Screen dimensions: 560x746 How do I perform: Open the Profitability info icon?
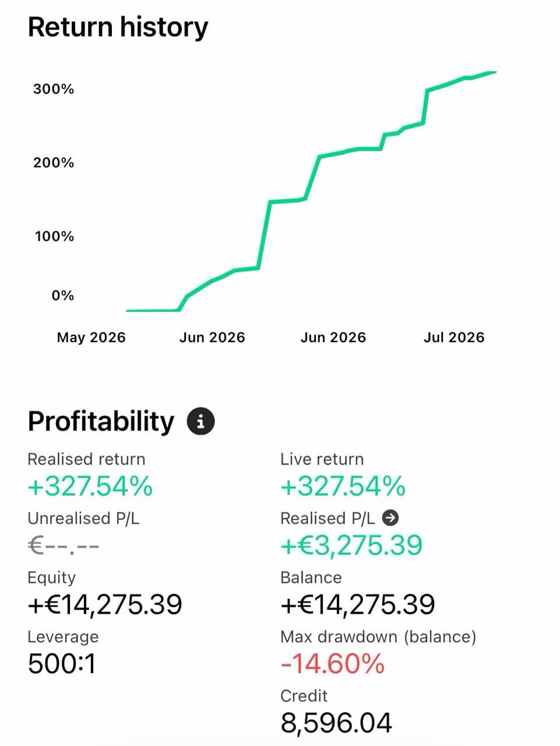click(200, 421)
